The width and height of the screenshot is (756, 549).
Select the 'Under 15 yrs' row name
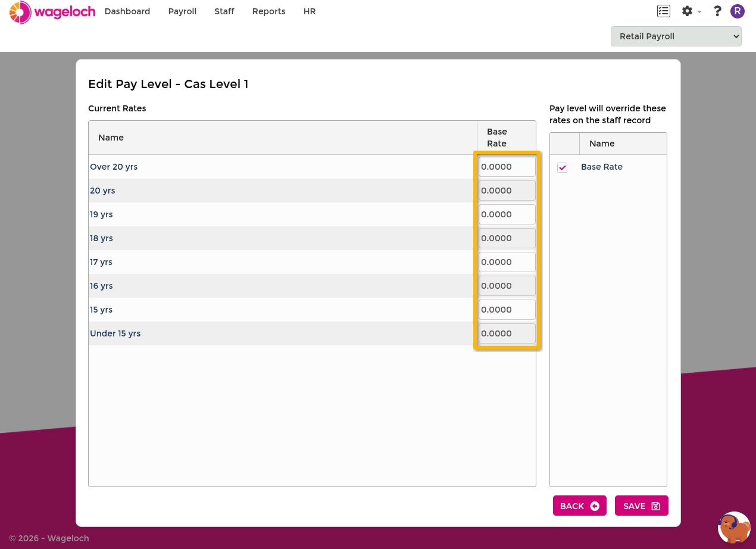[x=115, y=333]
